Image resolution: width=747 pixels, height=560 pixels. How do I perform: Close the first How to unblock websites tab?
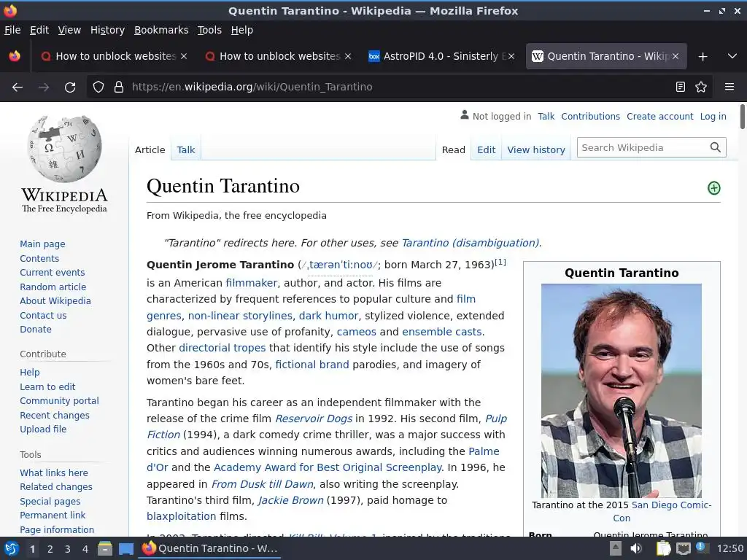point(184,56)
